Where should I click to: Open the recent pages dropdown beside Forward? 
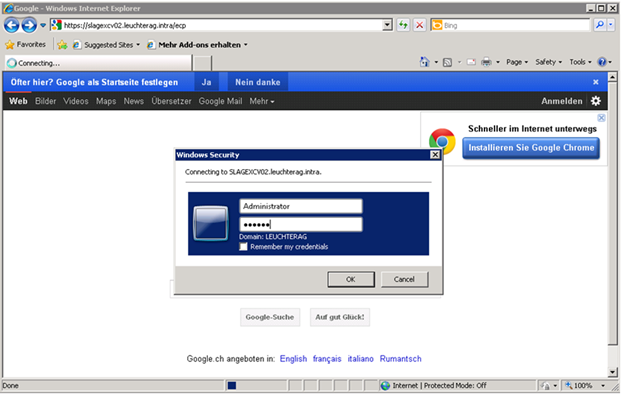coord(43,26)
